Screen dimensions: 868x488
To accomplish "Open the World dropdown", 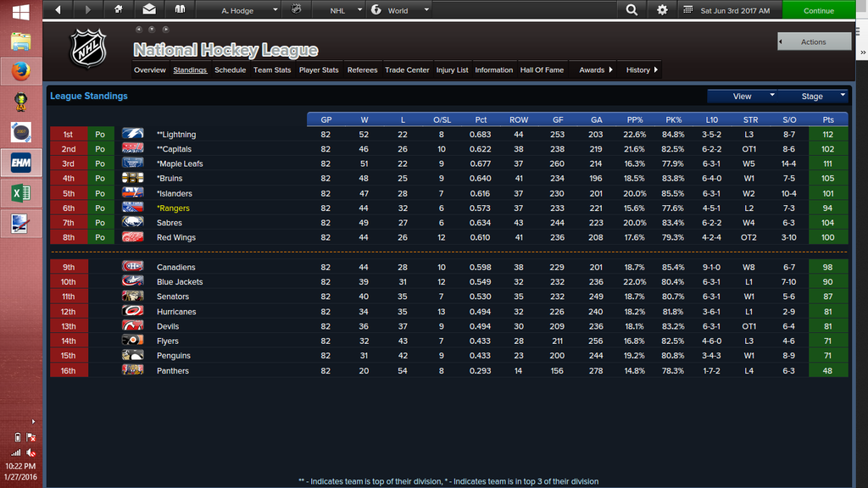I will click(x=401, y=10).
